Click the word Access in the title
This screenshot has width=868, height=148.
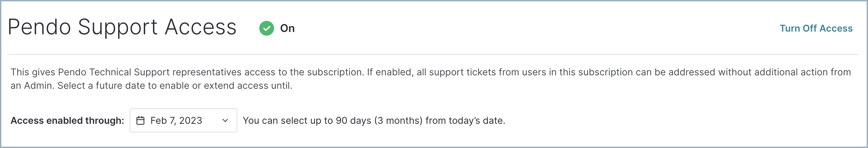click(201, 27)
